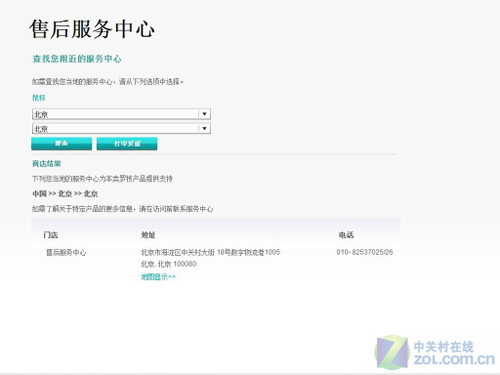This screenshot has height=375, width=500.
Task: Open the upper 北京 province dropdown
Action: click(x=121, y=114)
